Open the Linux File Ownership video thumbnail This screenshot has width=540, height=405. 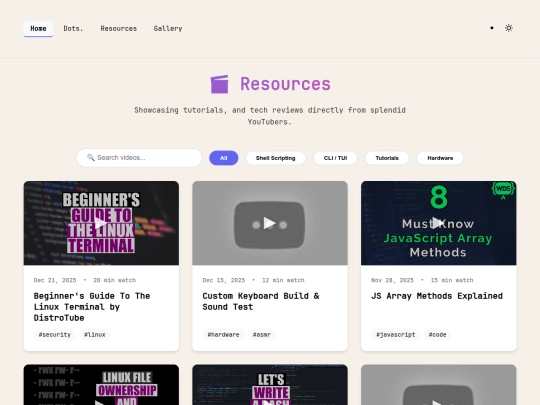pos(101,385)
